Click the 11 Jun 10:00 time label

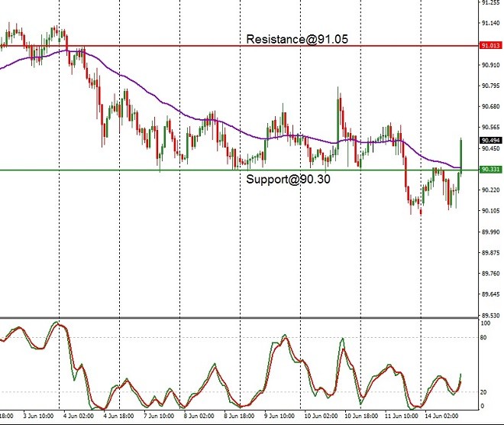click(x=401, y=416)
